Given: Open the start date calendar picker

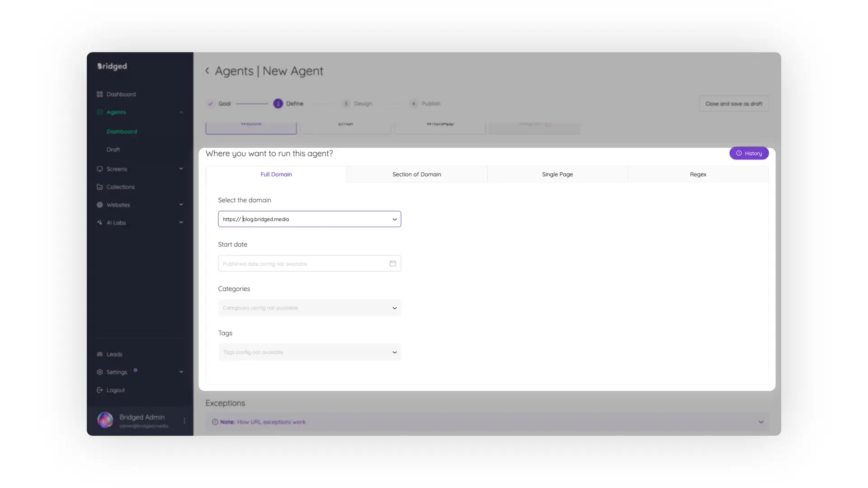Looking at the screenshot, I should pos(392,263).
